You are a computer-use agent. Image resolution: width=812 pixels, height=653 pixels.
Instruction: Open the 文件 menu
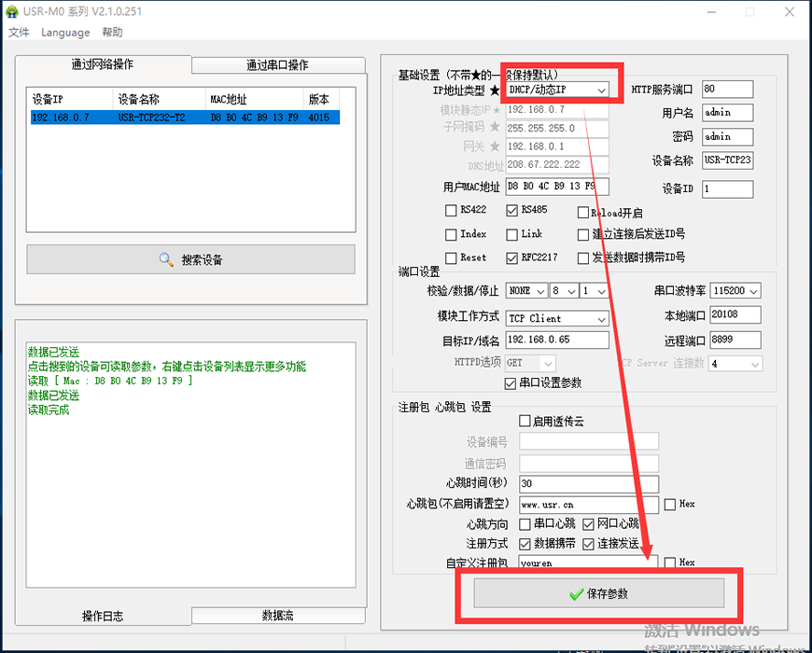coord(19,33)
